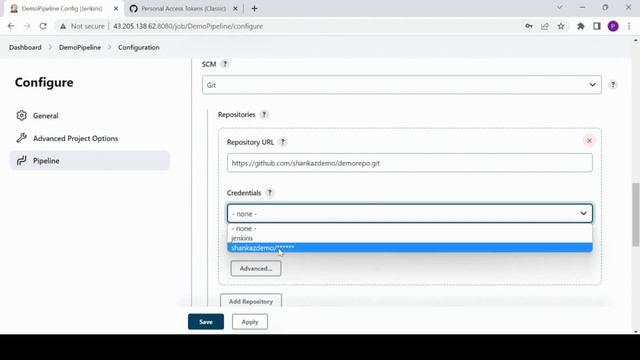
Task: Click the browser forward arrow
Action: point(27,26)
